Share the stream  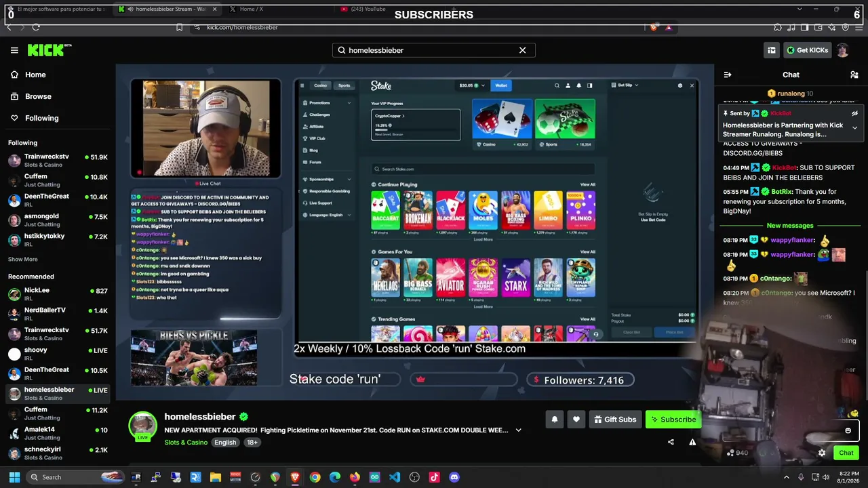(x=671, y=442)
